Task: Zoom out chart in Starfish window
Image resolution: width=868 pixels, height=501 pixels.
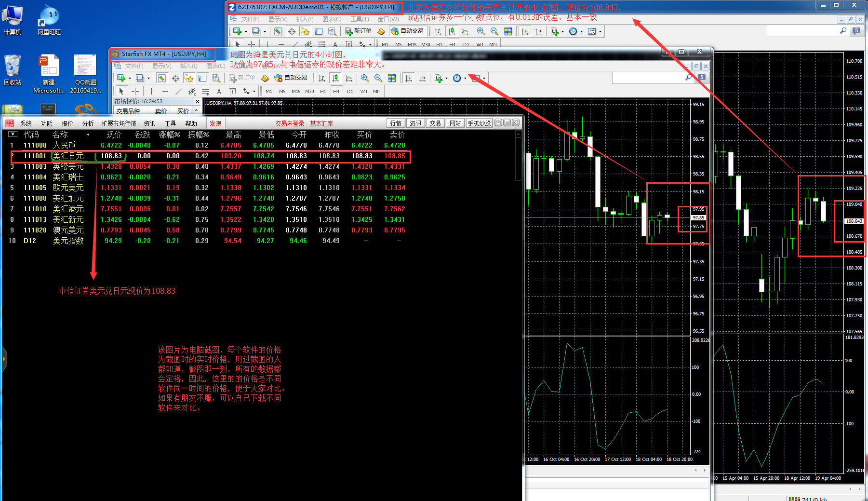Action: click(x=378, y=78)
